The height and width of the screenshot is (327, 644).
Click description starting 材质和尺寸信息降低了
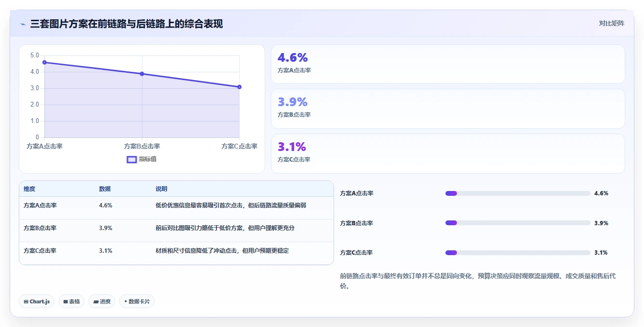pos(222,251)
